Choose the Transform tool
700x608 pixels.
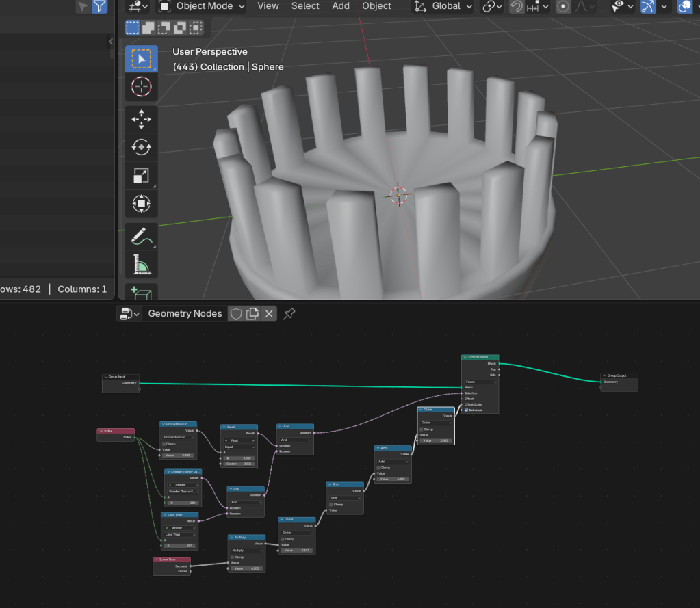[x=141, y=204]
